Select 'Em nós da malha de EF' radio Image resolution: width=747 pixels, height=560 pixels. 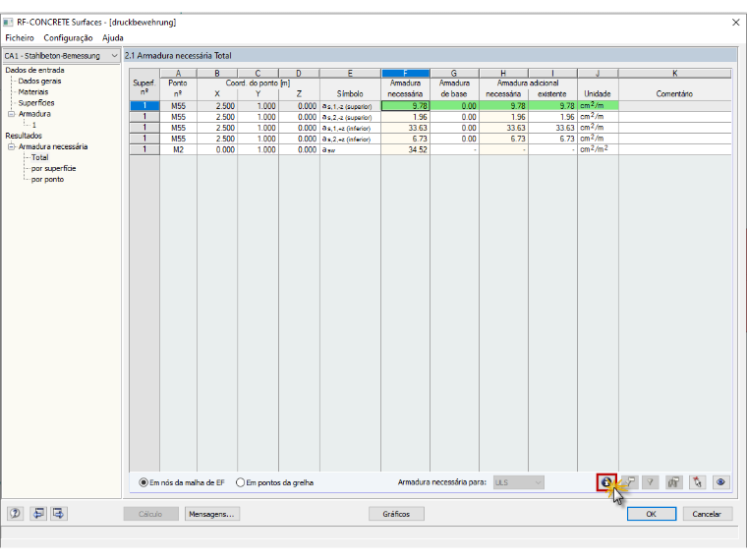[x=144, y=482]
